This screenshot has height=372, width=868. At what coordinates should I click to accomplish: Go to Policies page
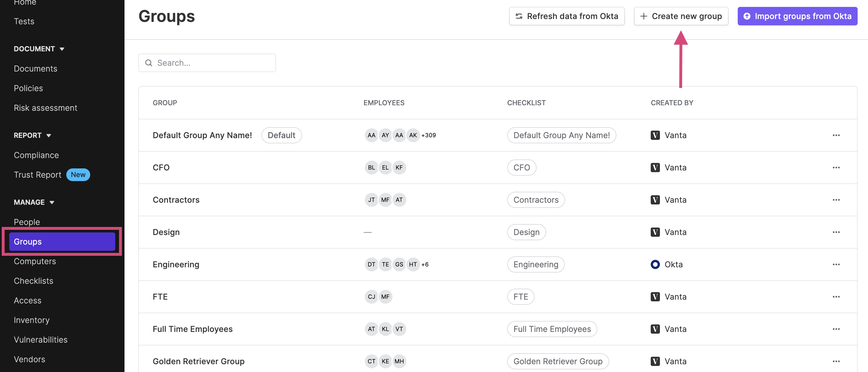28,88
